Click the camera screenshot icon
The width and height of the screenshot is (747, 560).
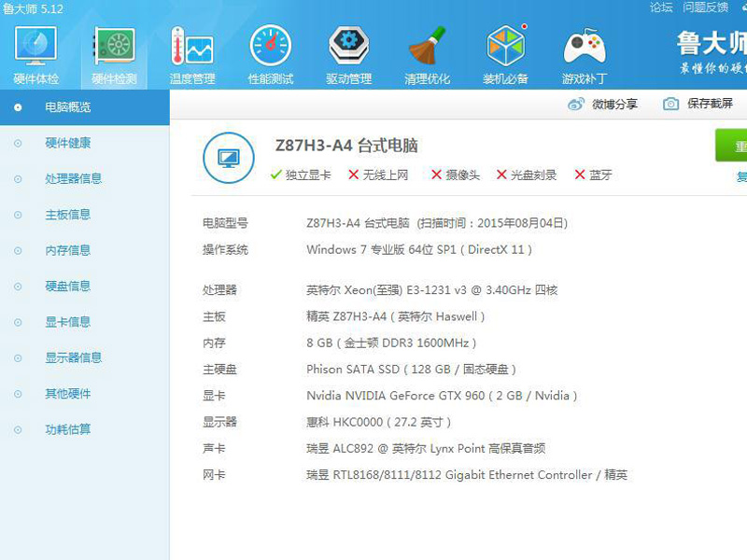pos(670,104)
